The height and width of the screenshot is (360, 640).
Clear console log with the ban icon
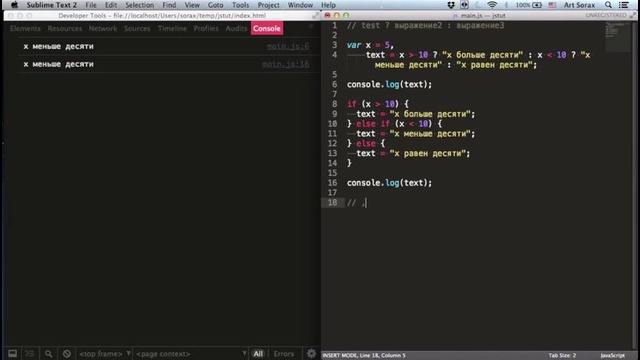(67, 353)
